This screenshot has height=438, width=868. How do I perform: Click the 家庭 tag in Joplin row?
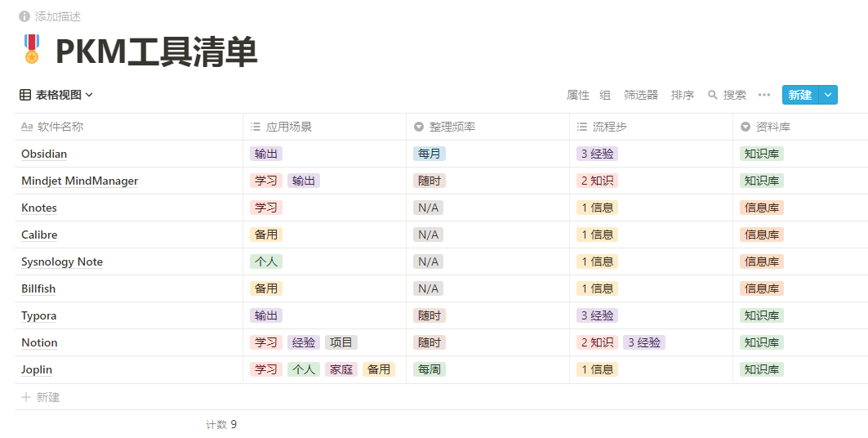pyautogui.click(x=341, y=369)
